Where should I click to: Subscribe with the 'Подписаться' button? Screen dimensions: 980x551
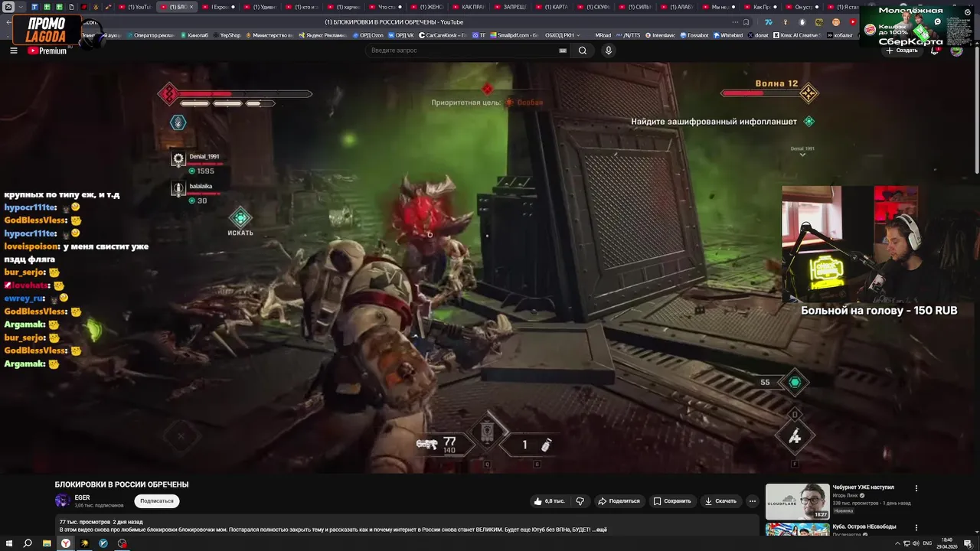[x=157, y=501]
